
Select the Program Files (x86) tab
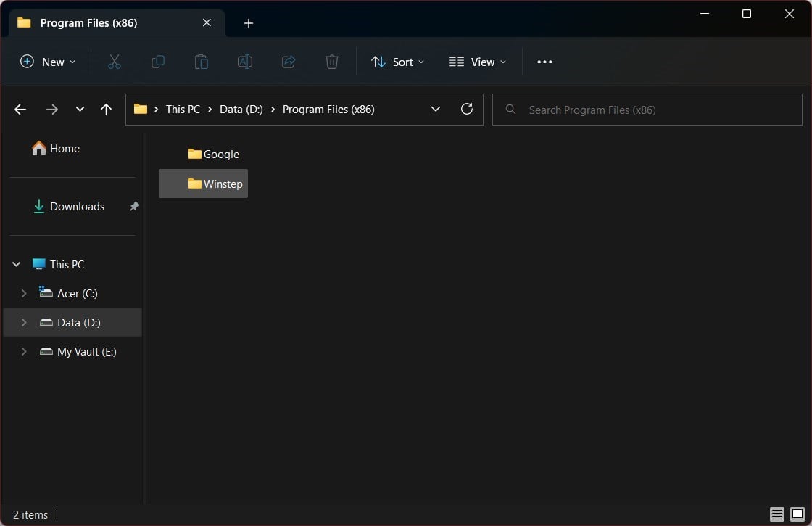(x=117, y=23)
